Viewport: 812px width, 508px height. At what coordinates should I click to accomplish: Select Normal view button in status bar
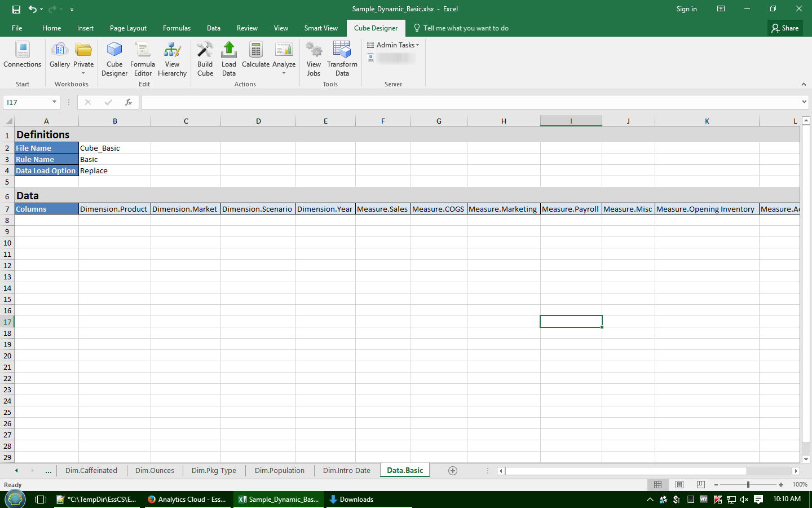657,485
